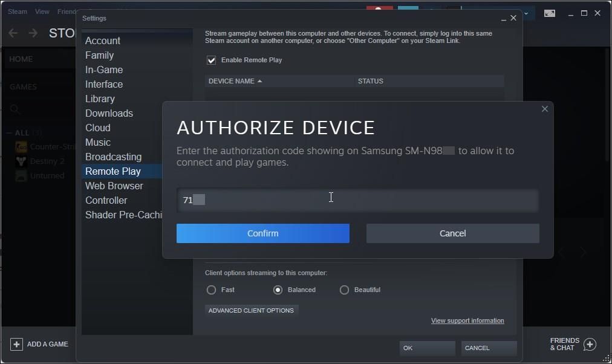
Task: Choose the Beautiful streaming quality option
Action: click(x=344, y=290)
